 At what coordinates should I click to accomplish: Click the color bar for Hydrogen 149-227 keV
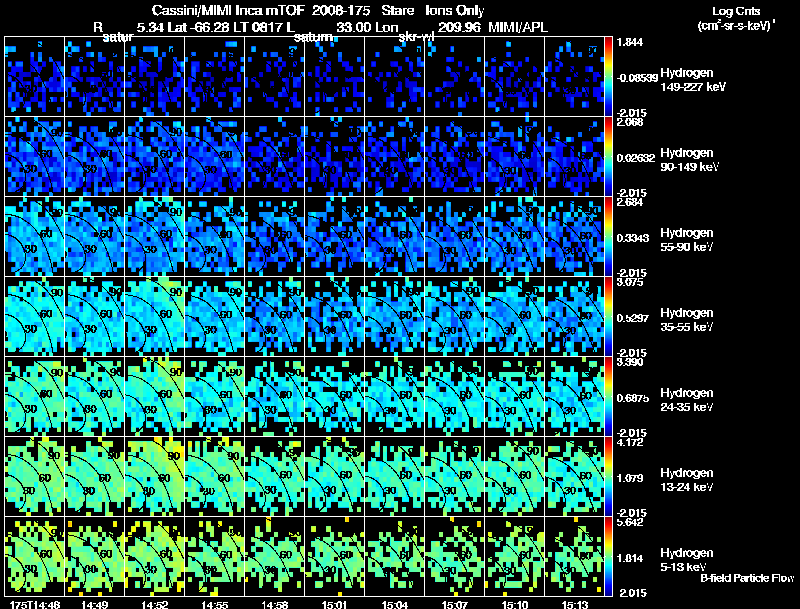[609, 77]
